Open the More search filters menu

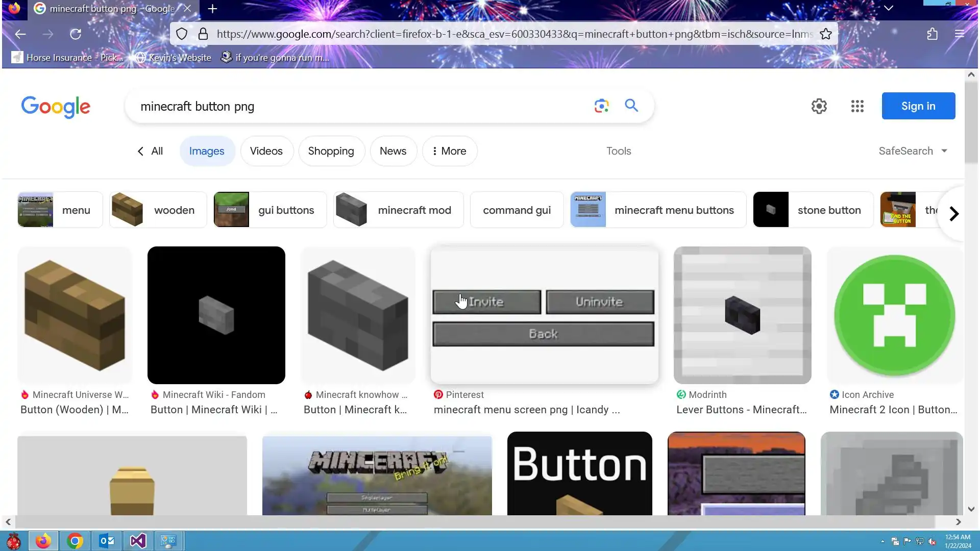(x=449, y=151)
